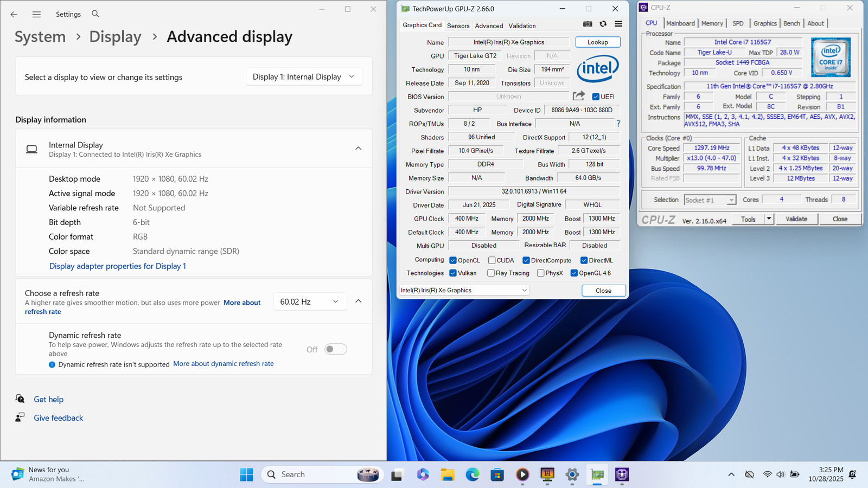Toggle the PhysX checkbox
Viewport: 868px width, 488px height.
(x=540, y=273)
